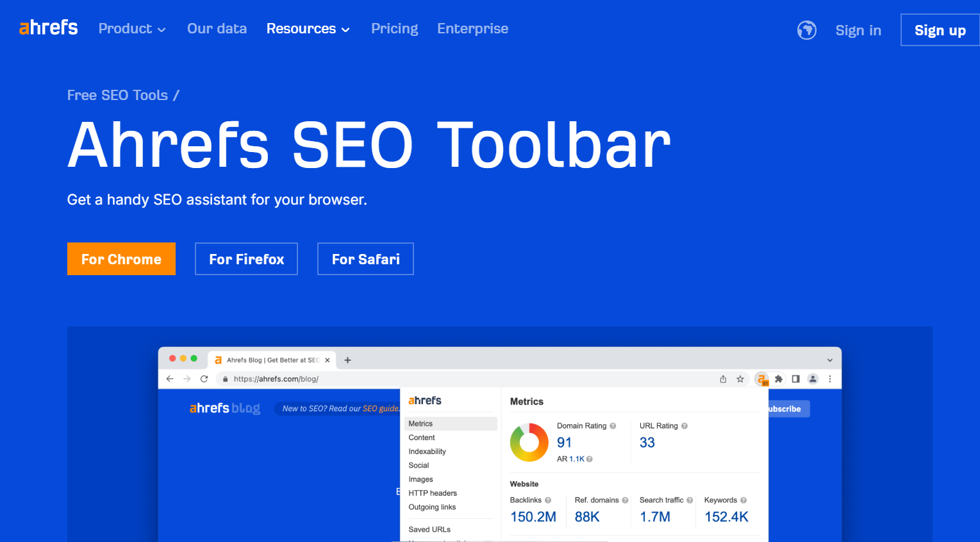This screenshot has height=542, width=980.
Task: Select HTTP headers in toolbar sidebar
Action: click(x=433, y=493)
